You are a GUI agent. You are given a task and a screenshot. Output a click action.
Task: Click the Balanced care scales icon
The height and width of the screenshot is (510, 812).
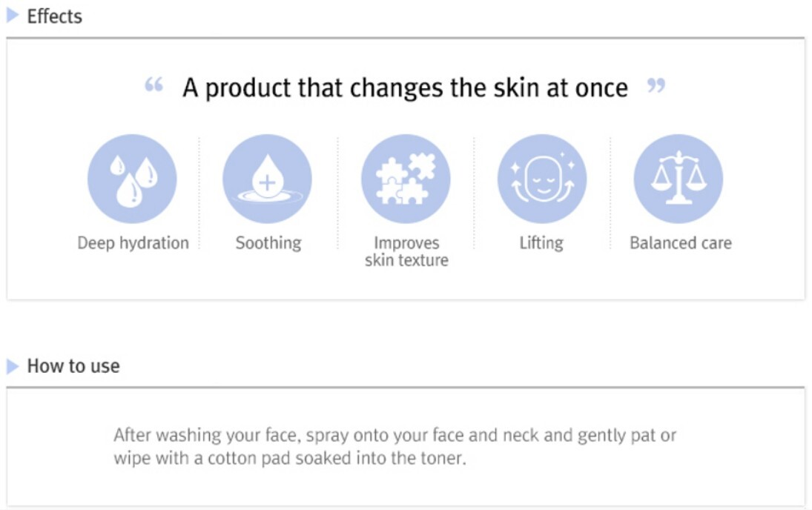(x=679, y=179)
